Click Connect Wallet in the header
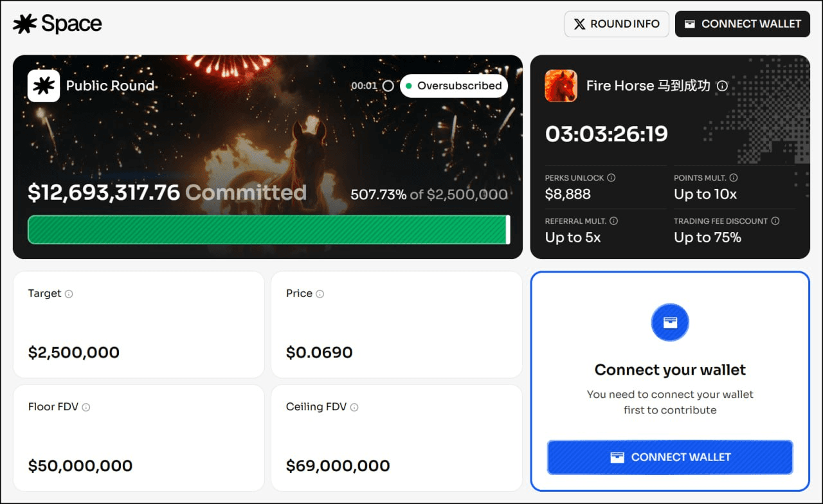The image size is (823, 504). pos(742,24)
